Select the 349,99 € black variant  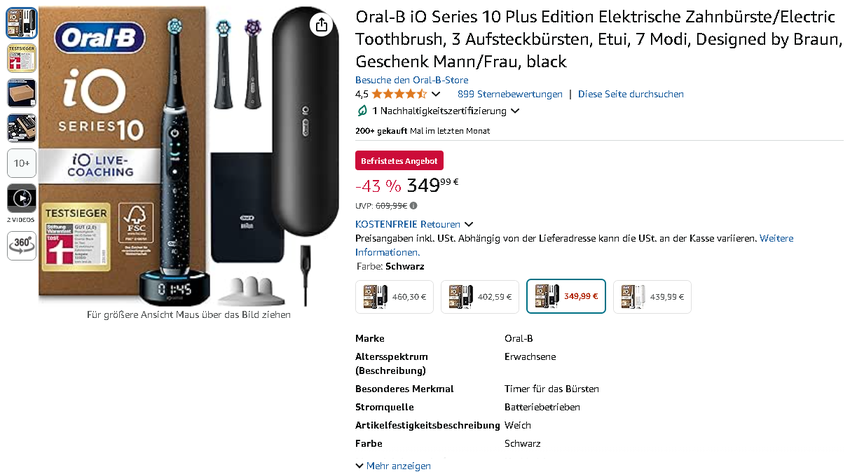click(x=566, y=296)
